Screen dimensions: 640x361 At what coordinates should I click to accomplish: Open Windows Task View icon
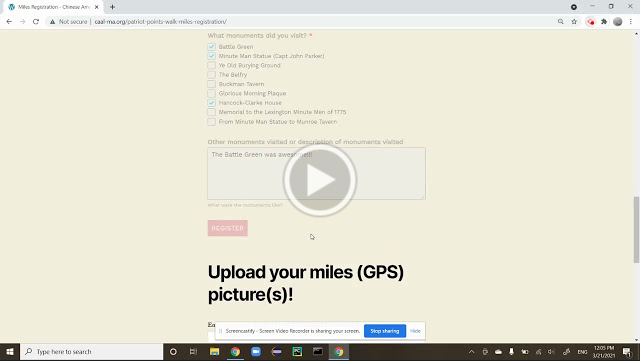(193, 352)
